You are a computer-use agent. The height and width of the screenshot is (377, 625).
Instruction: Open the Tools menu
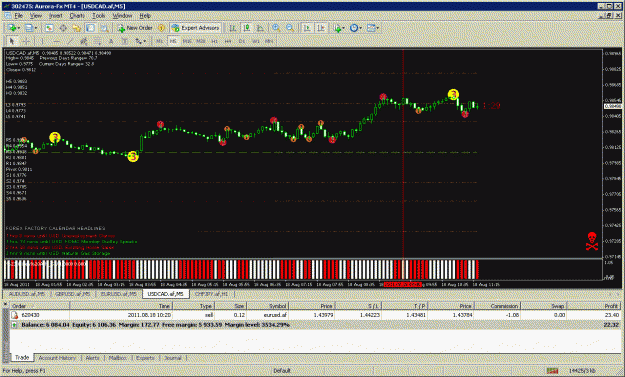pos(98,16)
